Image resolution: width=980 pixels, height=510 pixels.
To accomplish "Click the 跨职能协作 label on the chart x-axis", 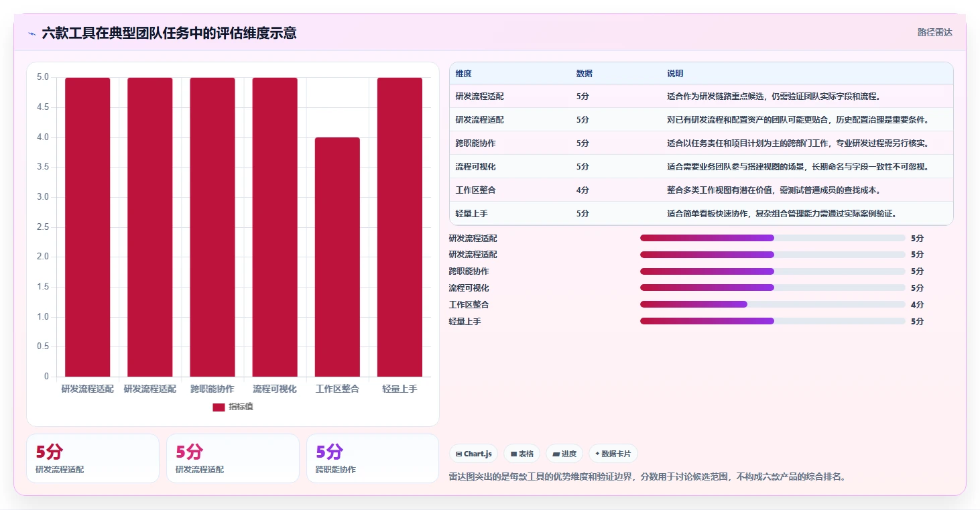I will 212,389.
